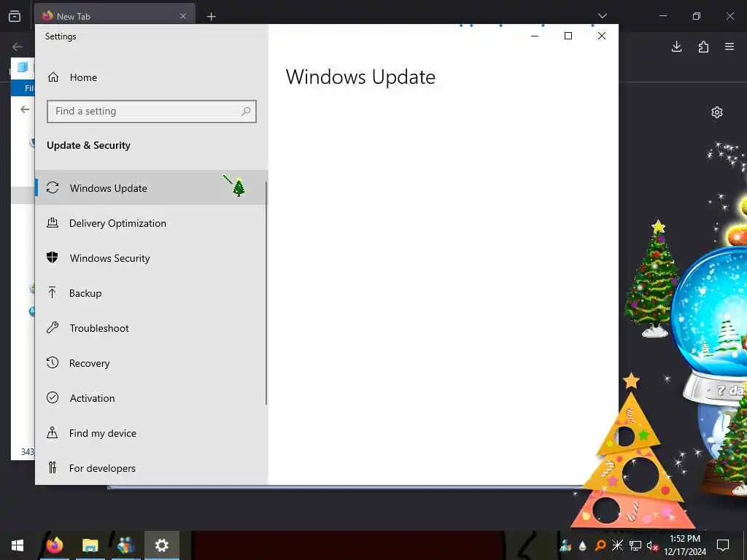Open File Explorer from the taskbar

click(90, 545)
